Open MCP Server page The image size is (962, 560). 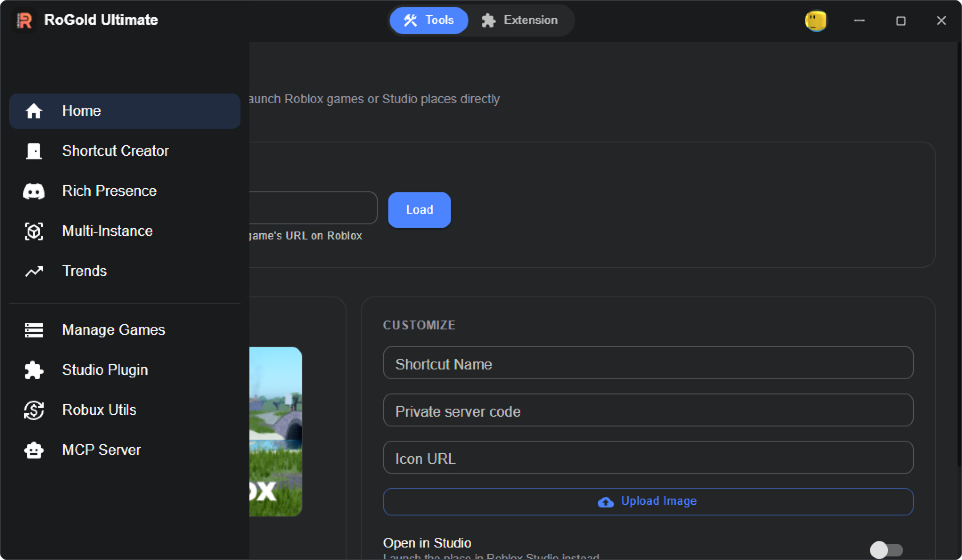click(x=125, y=450)
